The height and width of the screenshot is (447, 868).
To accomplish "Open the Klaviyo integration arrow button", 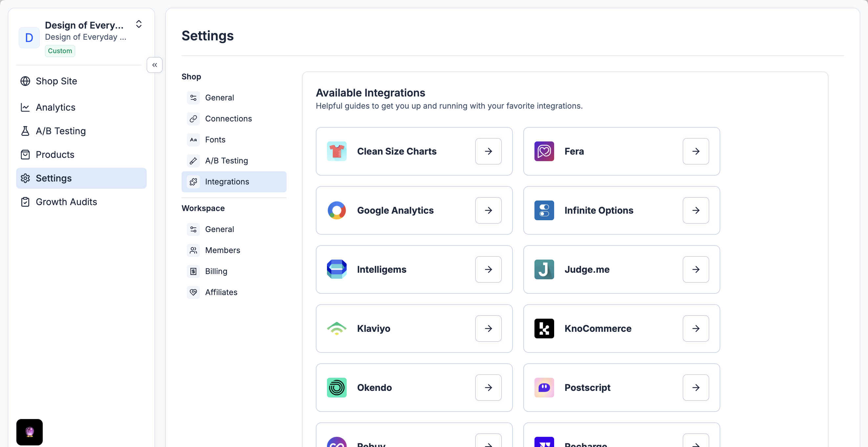I will point(488,329).
